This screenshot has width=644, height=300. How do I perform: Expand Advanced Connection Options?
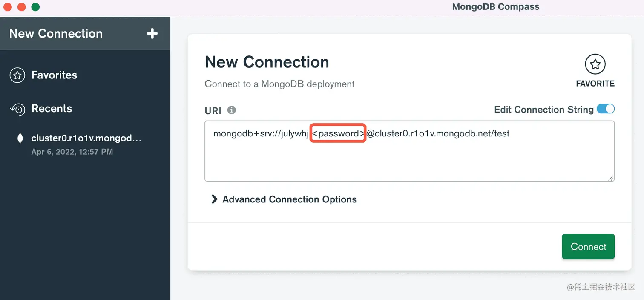pos(289,199)
